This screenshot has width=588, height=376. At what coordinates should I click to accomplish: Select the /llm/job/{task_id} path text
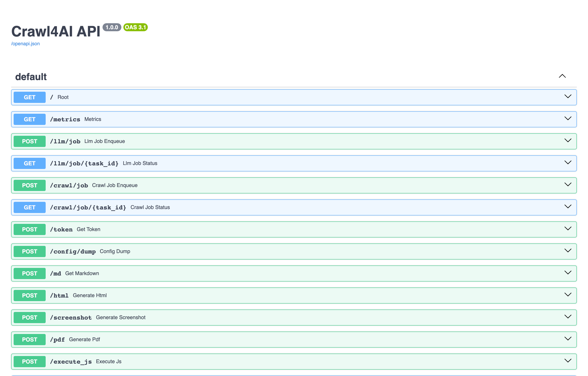84,163
